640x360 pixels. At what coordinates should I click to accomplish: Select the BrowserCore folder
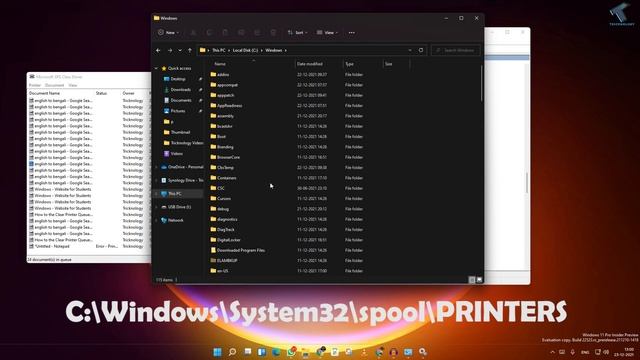(x=229, y=157)
